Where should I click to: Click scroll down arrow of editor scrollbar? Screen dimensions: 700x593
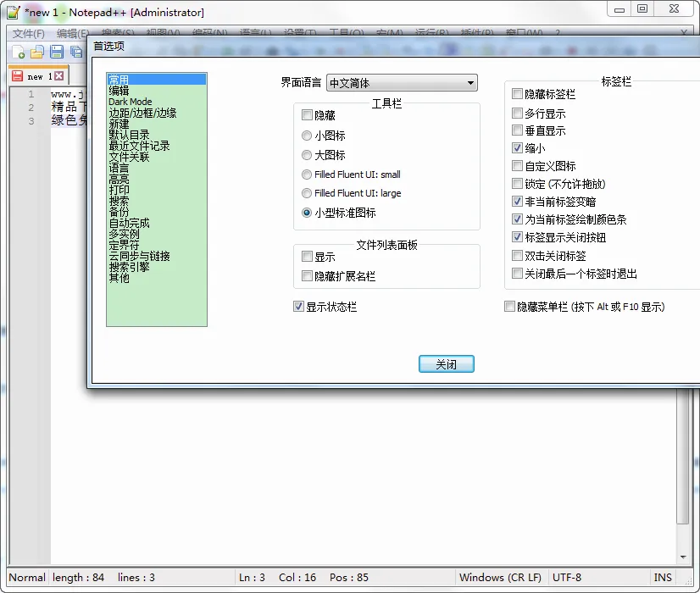(x=682, y=557)
